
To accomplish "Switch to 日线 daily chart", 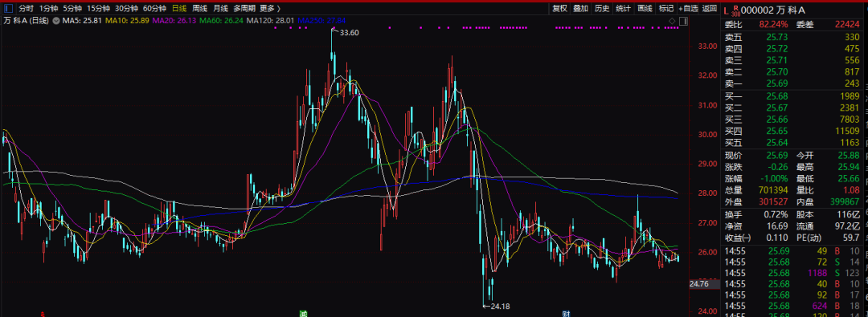I will pos(179,8).
